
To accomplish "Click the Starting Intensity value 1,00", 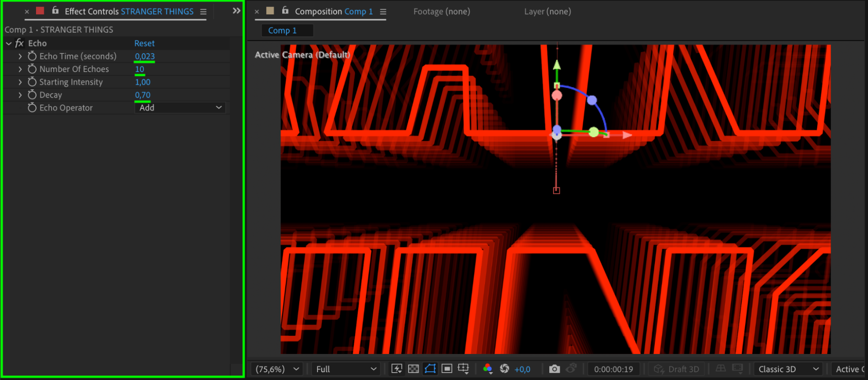I will (142, 82).
